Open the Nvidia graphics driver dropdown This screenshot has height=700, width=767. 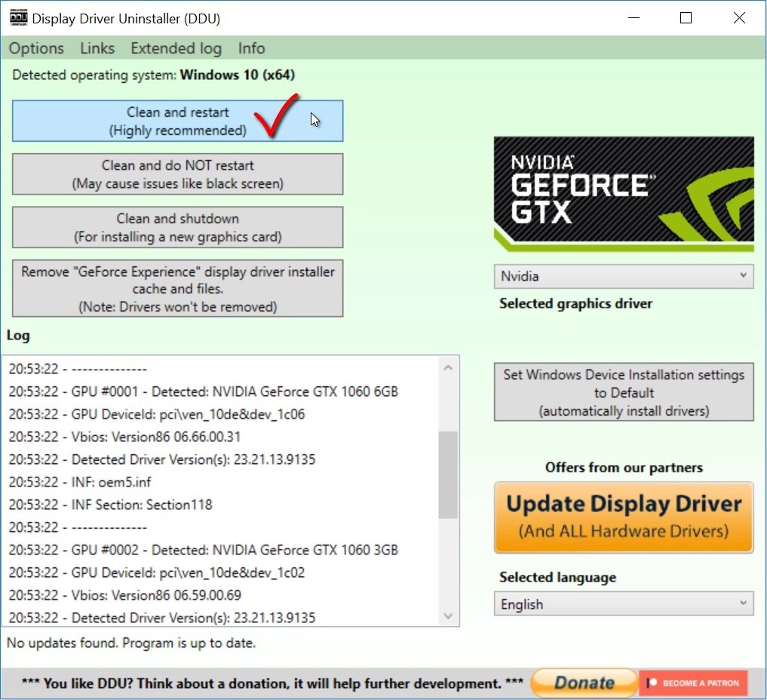(624, 276)
